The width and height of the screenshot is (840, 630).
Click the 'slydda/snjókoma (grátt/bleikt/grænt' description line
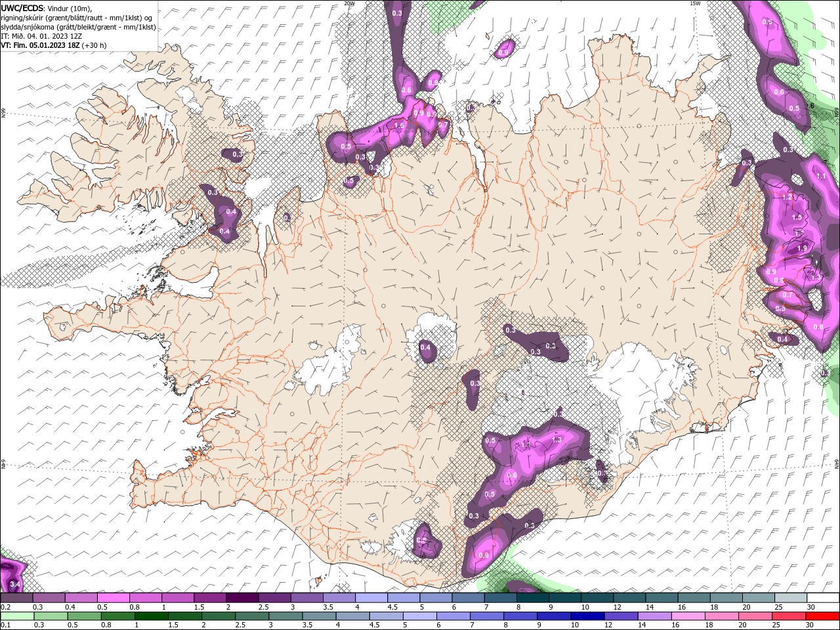[x=78, y=27]
